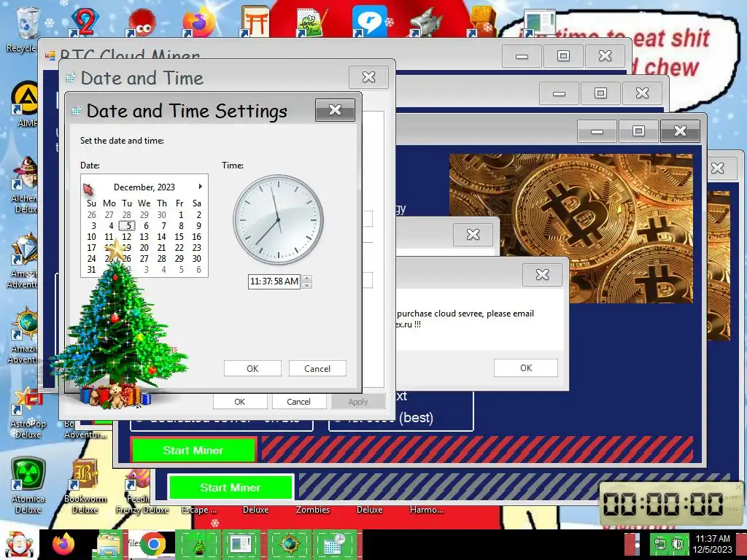Close the Date and Time window
Screen dimensions: 747x560
click(368, 77)
